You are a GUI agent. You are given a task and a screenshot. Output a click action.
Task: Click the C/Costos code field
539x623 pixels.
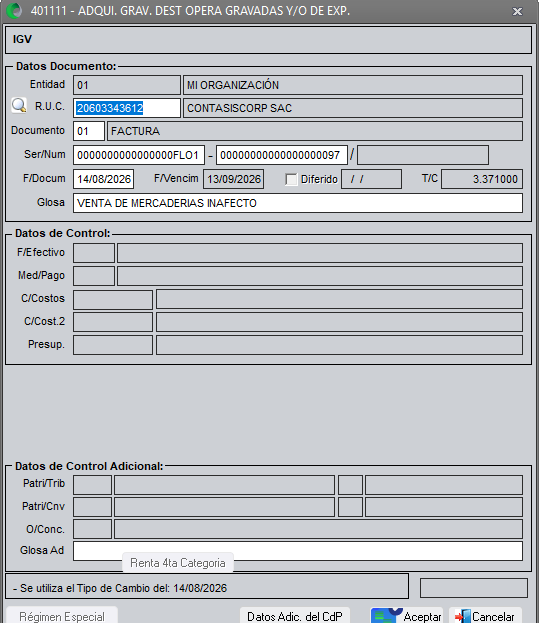[x=113, y=299]
